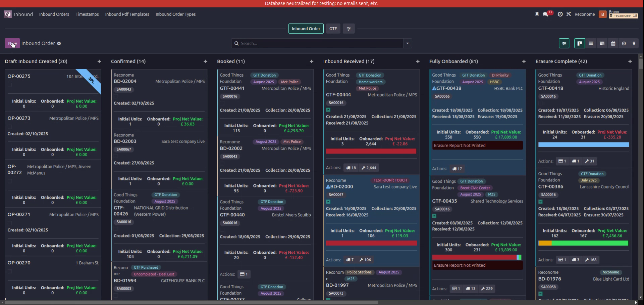Open the conversations icon with 13 badge
Screen dimensions: 644x305
pos(546,14)
